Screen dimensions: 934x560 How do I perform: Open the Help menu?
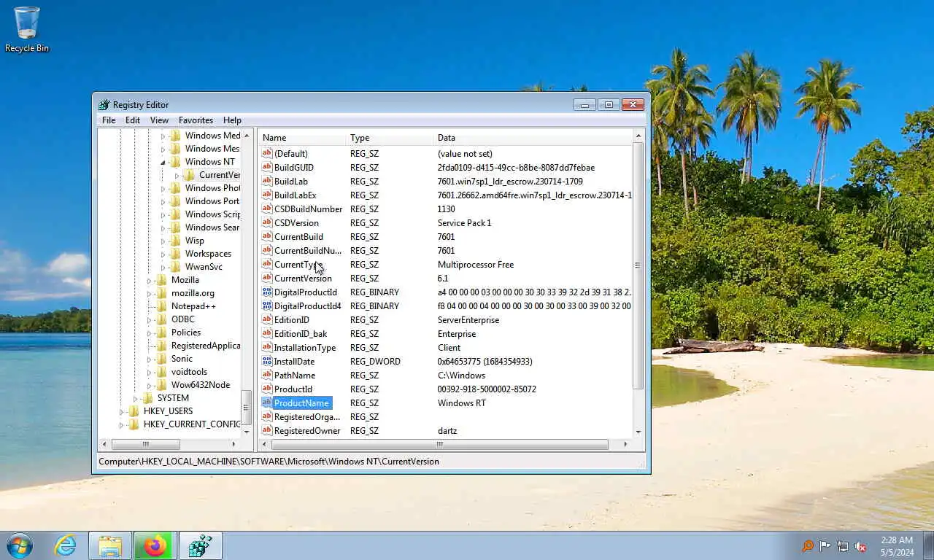[x=232, y=120]
